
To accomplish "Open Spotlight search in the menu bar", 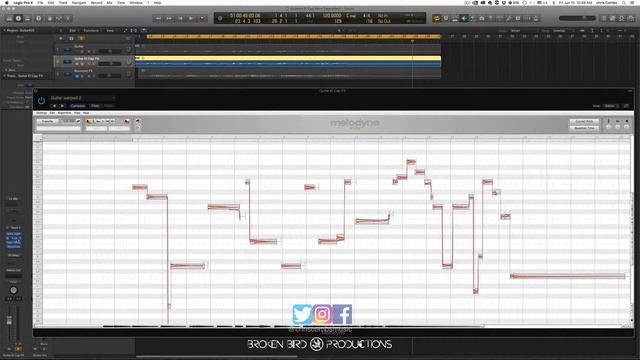I will pyautogui.click(x=624, y=2).
